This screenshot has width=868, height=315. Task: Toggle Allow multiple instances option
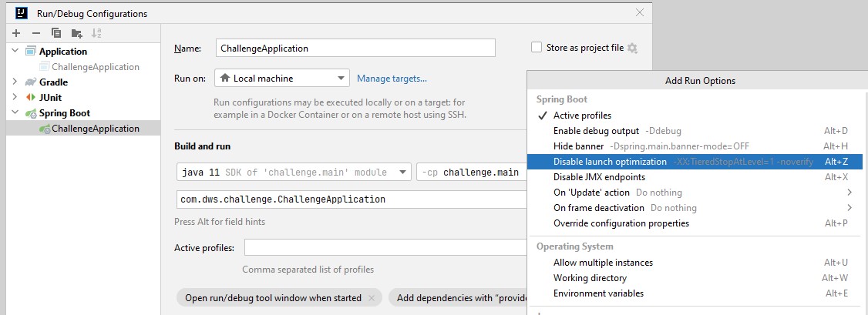click(603, 263)
